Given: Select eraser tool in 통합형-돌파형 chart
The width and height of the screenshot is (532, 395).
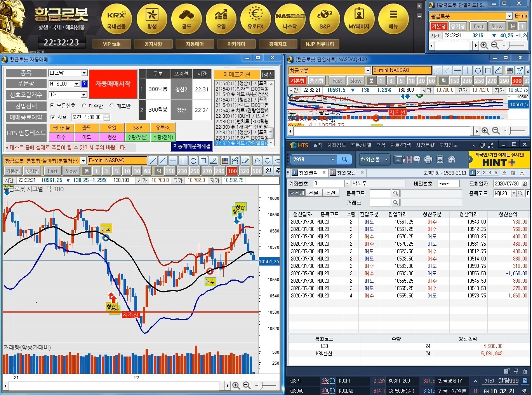Looking at the screenshot, I should (245, 161).
